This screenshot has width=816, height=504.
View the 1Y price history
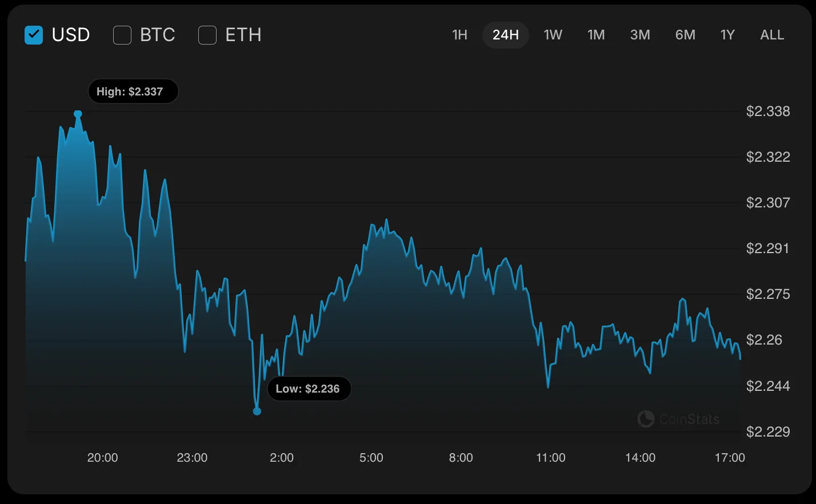pyautogui.click(x=727, y=35)
